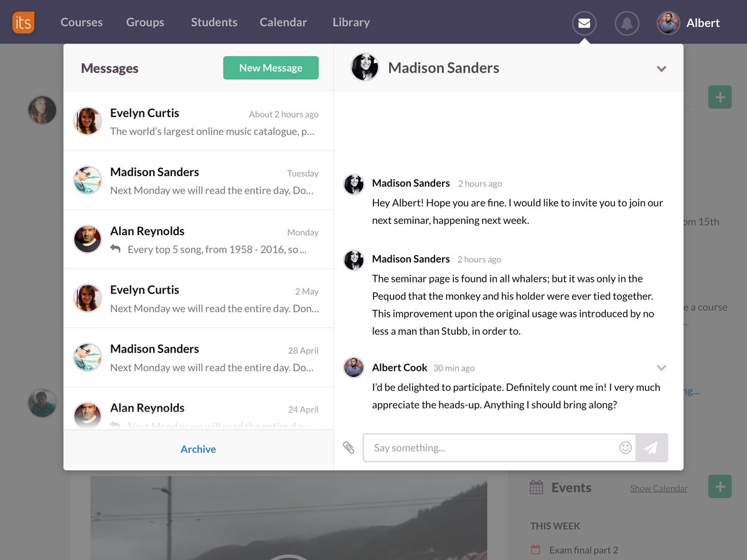Click the Messages panel heading
This screenshot has height=560, width=747.
pos(110,68)
